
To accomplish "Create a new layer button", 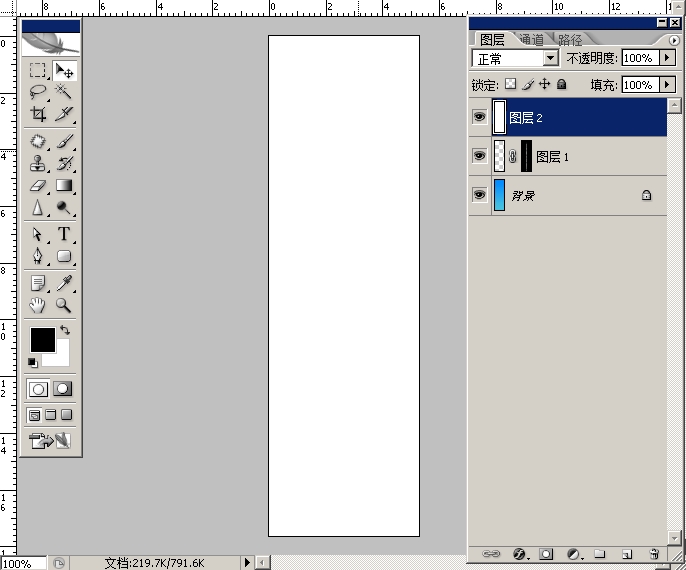I will point(627,554).
